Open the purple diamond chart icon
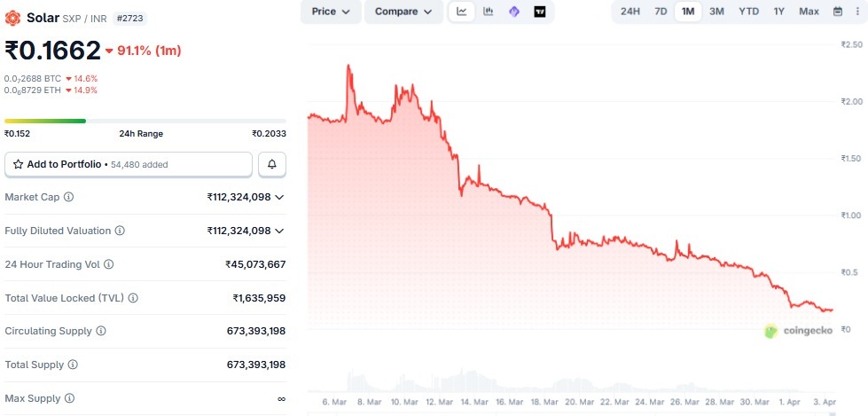Screen dimensions: 868x416 514,12
